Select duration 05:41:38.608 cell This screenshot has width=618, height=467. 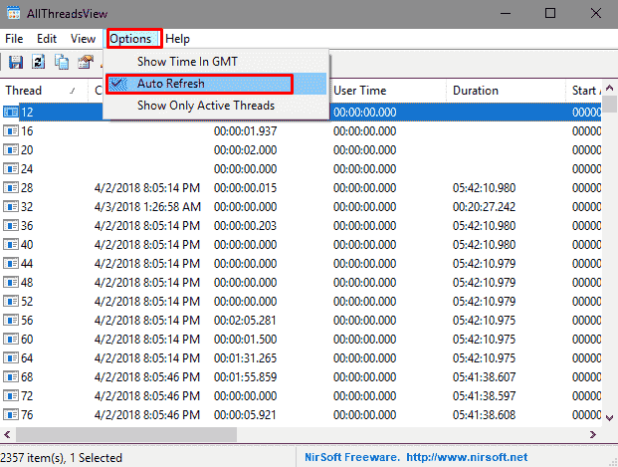pyautogui.click(x=484, y=415)
